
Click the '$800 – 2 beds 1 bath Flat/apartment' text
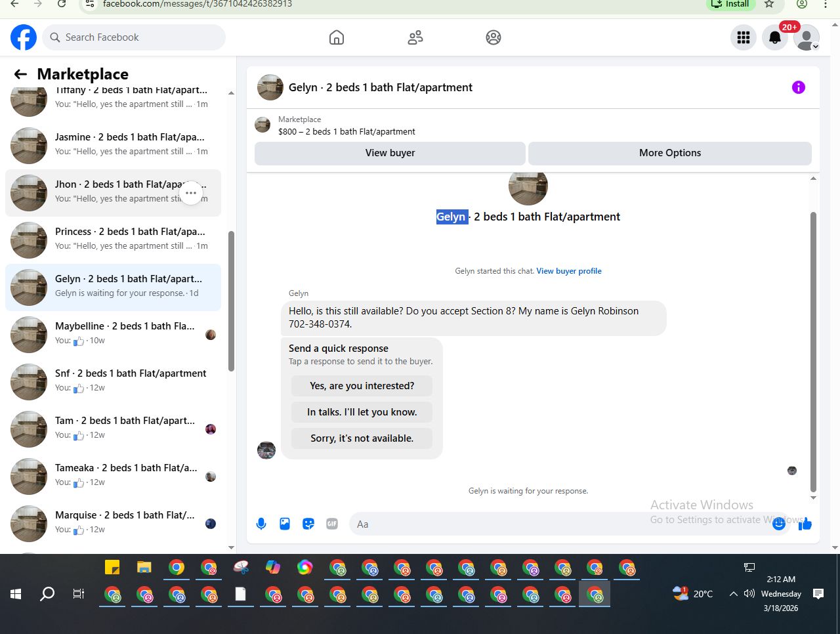(x=346, y=131)
